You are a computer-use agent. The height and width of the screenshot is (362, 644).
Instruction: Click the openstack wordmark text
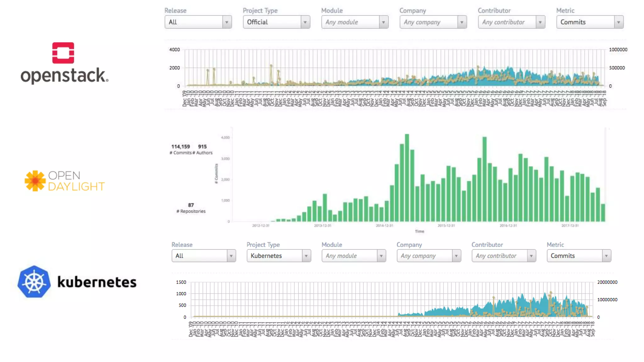(64, 75)
